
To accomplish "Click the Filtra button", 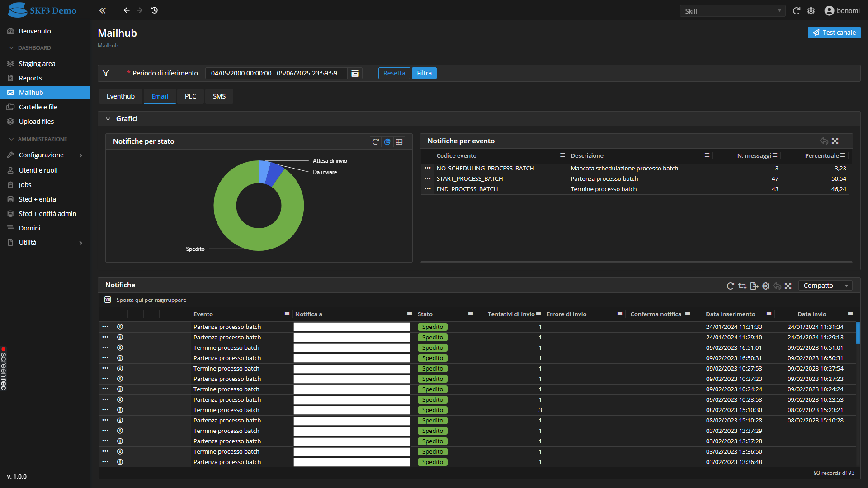I will (x=424, y=73).
